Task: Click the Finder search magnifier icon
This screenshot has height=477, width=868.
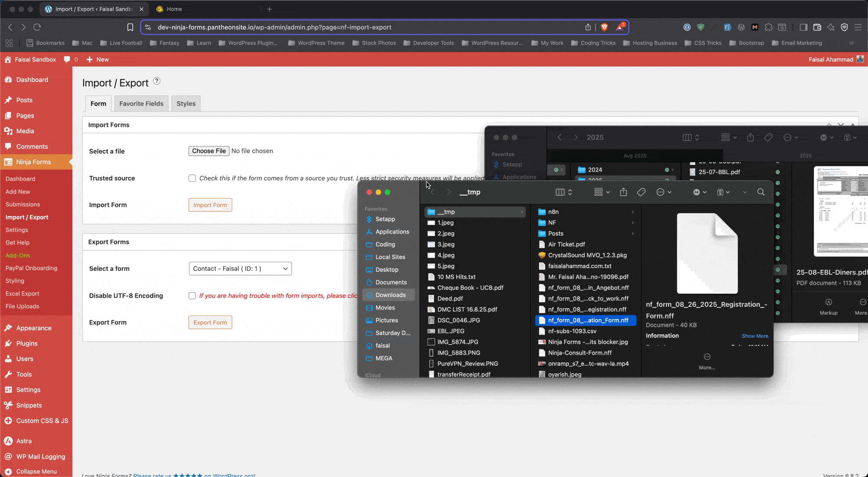Action: click(761, 192)
